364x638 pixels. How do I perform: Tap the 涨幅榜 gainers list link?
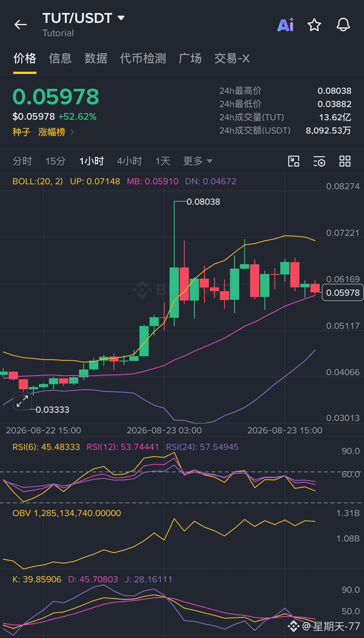pyautogui.click(x=52, y=132)
